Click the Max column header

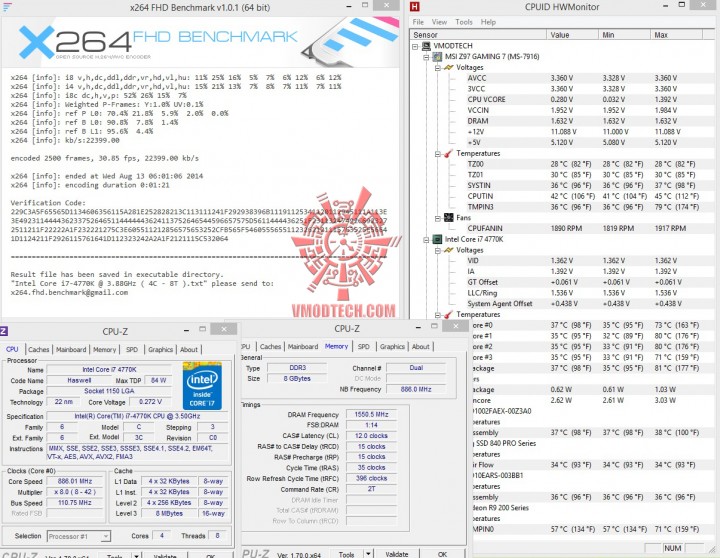(676, 35)
